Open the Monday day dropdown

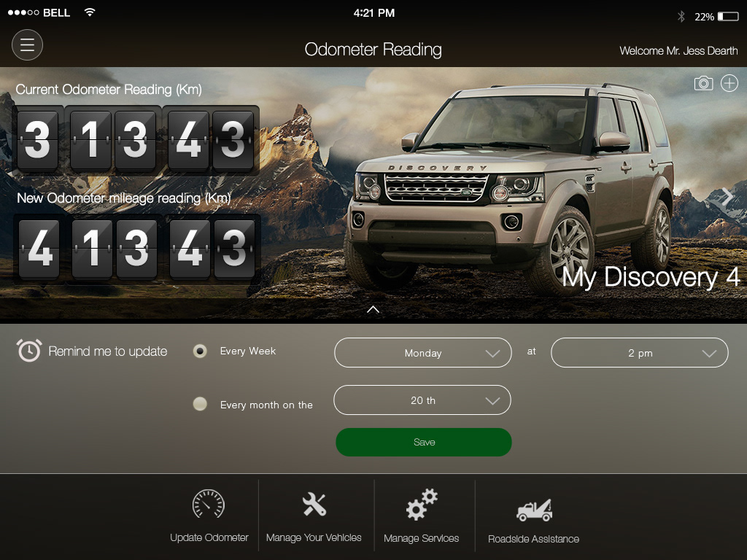[423, 353]
